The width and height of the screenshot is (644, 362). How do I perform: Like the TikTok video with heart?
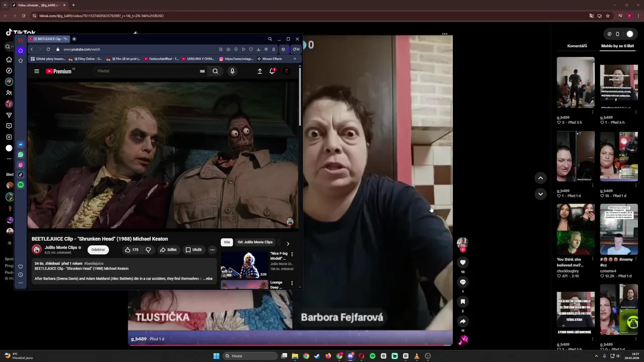pyautogui.click(x=463, y=262)
